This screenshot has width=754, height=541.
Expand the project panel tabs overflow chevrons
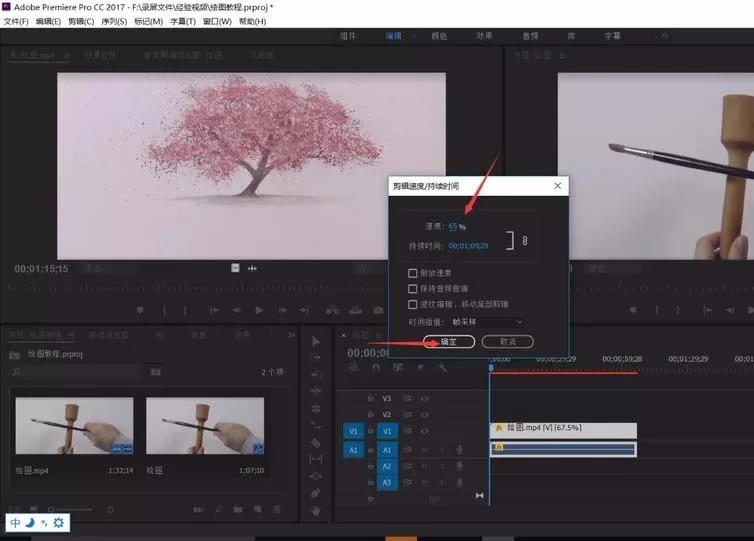pos(291,335)
